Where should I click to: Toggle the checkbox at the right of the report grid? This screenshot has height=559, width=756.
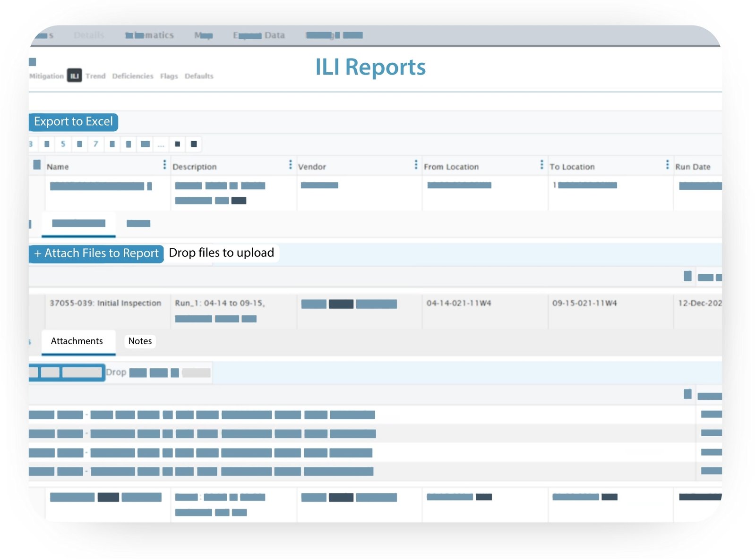pos(688,277)
